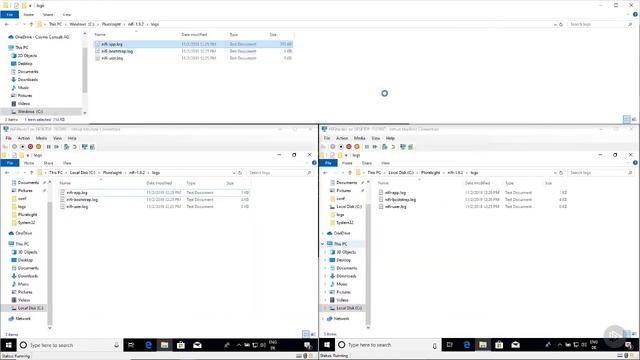Expand OneDrive node in right VM sidebar
This screenshot has height=360, width=640.
[x=323, y=233]
